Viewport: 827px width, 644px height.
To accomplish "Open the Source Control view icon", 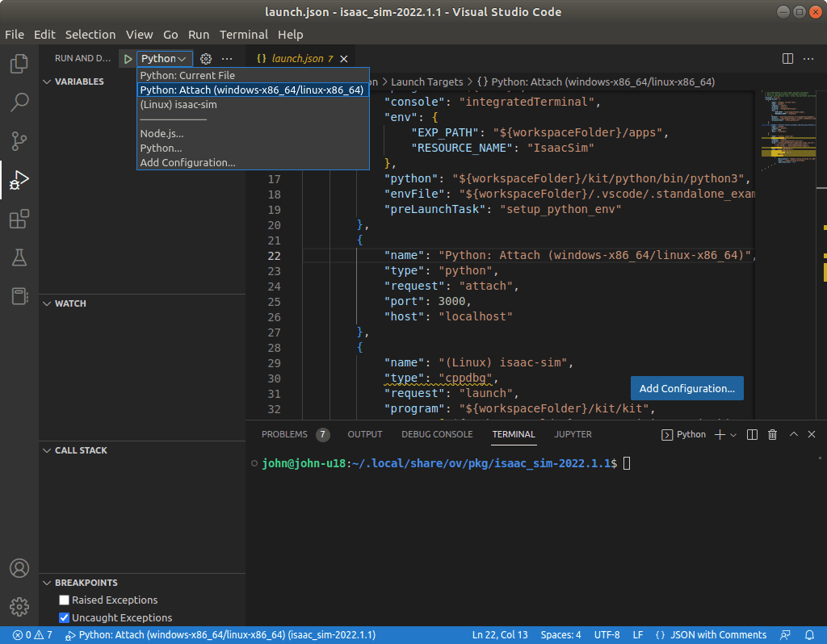I will [x=19, y=140].
